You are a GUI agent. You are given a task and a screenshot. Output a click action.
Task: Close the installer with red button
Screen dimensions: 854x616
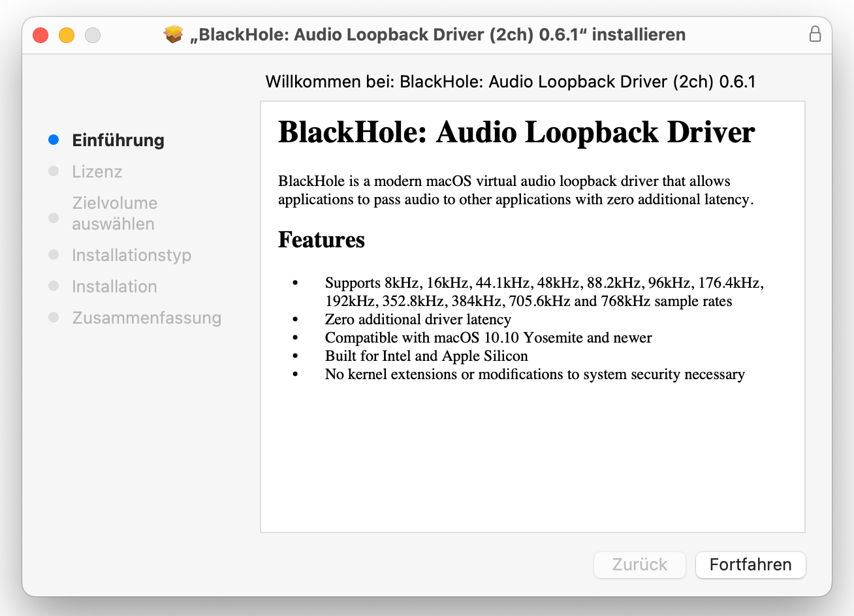40,35
